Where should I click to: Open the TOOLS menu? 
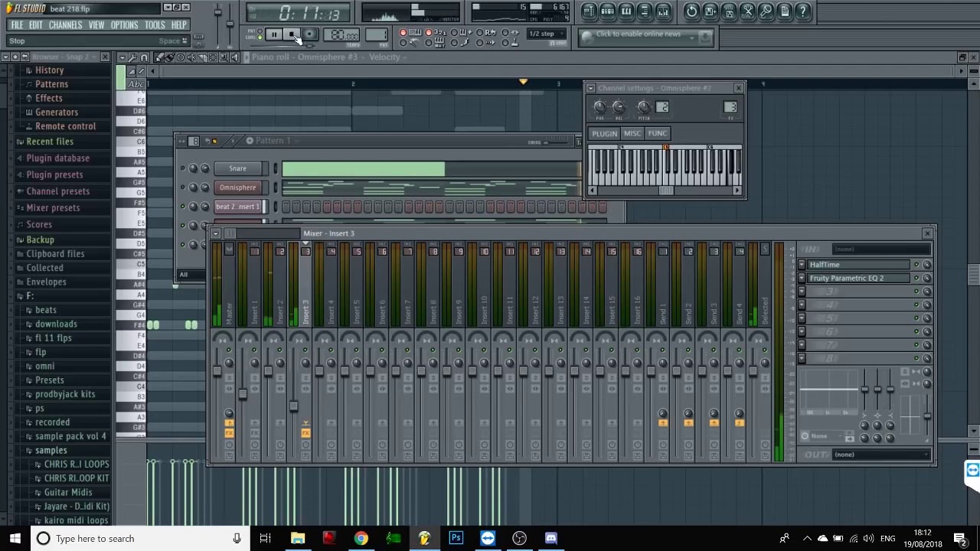[155, 24]
